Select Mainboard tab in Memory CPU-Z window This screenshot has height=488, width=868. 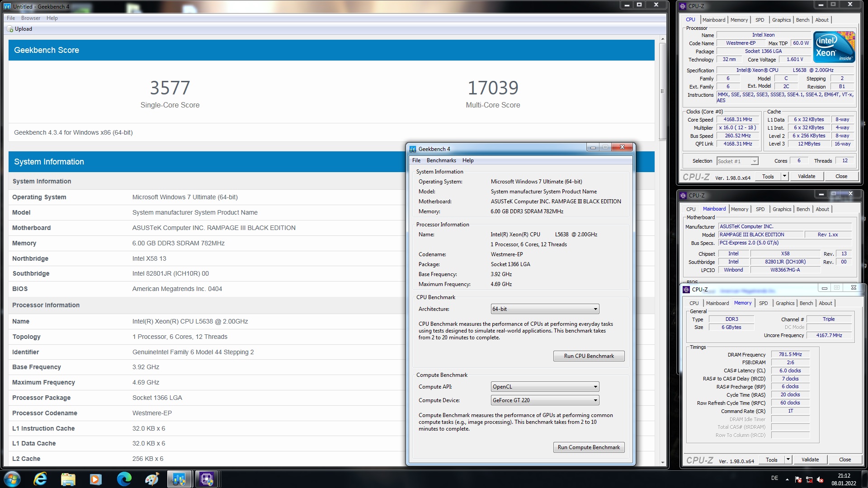click(x=717, y=303)
